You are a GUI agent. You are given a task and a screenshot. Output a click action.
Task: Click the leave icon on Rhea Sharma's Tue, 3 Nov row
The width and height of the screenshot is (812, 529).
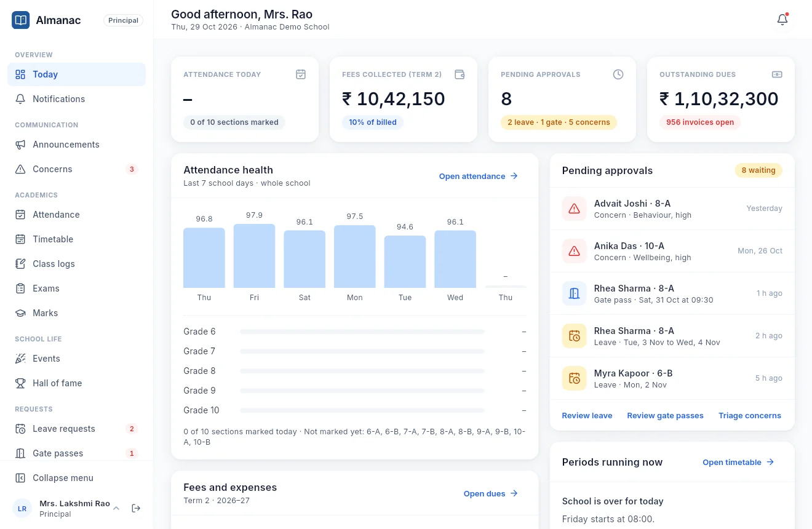pyautogui.click(x=574, y=336)
